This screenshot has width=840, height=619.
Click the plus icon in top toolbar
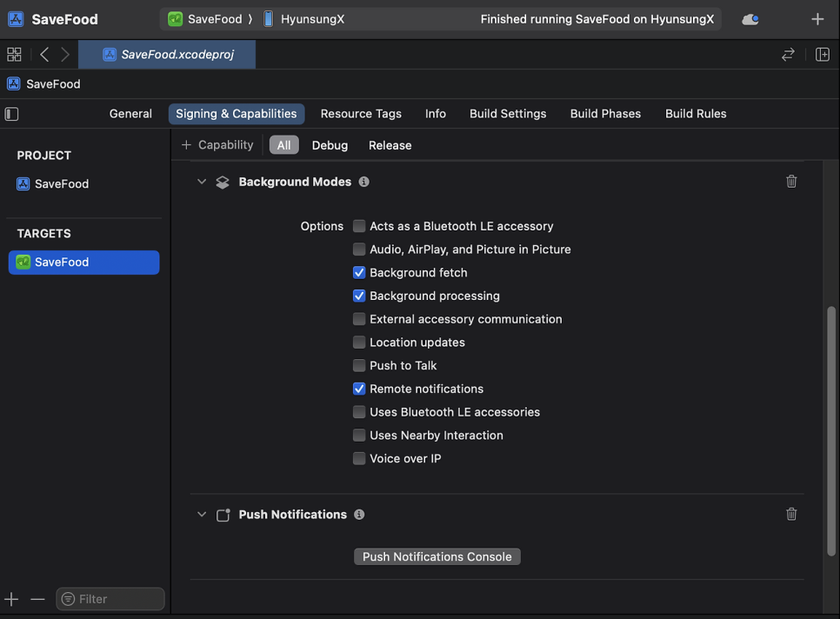pyautogui.click(x=817, y=20)
